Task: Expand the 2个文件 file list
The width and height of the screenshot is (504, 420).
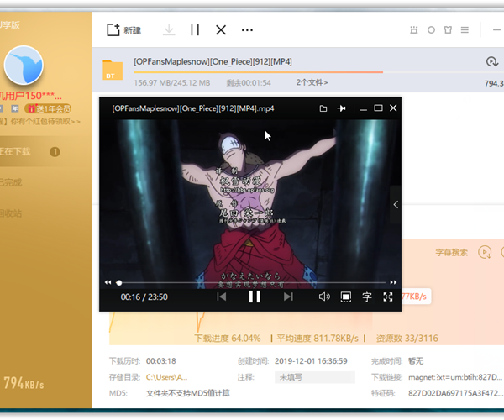Action: coord(313,82)
